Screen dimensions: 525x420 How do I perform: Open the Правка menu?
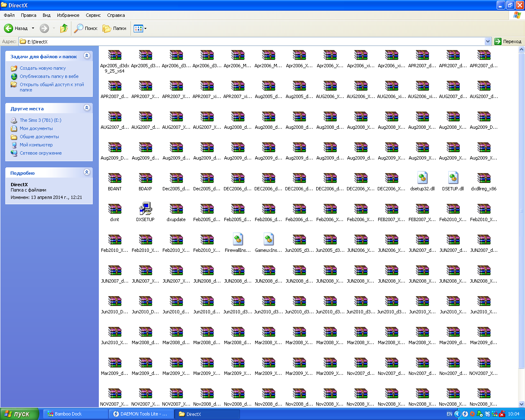click(x=29, y=15)
